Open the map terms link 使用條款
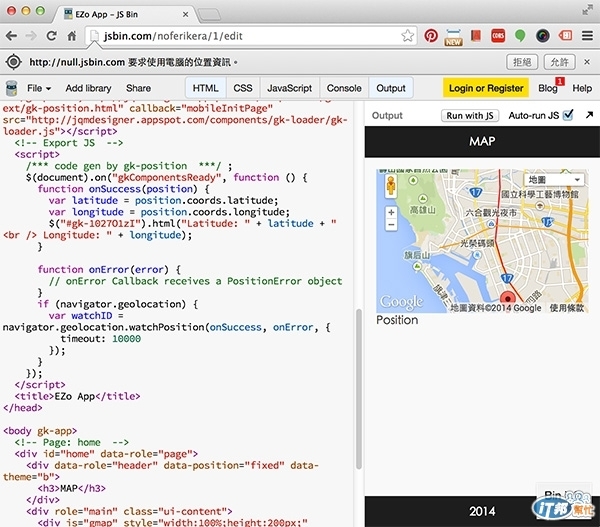This screenshot has width=600, height=527. pyautogui.click(x=567, y=308)
